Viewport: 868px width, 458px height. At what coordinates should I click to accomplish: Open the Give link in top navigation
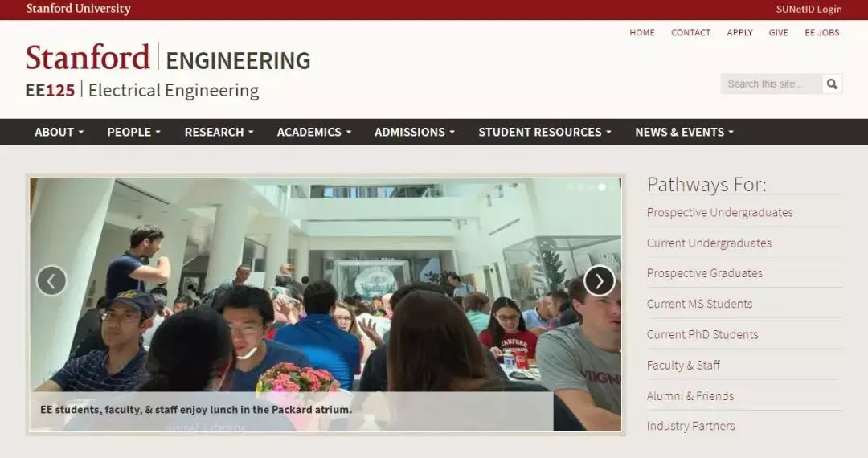[778, 33]
